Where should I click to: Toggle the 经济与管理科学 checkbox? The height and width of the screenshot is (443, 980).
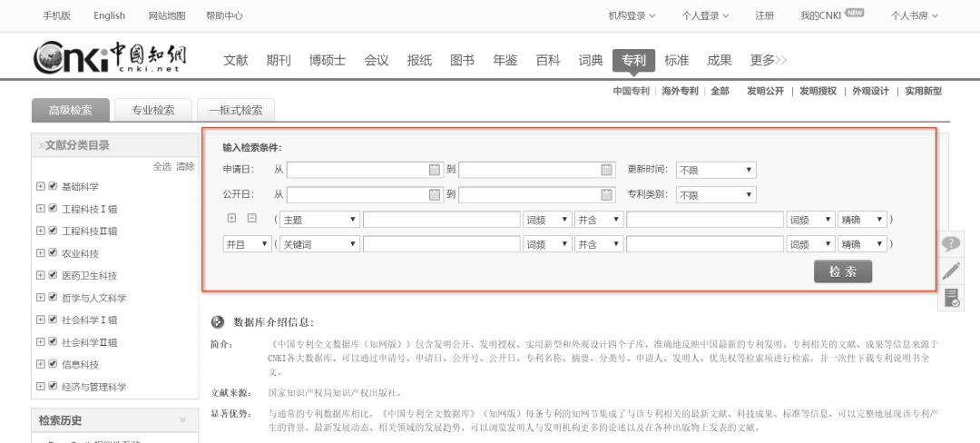pyautogui.click(x=54, y=386)
